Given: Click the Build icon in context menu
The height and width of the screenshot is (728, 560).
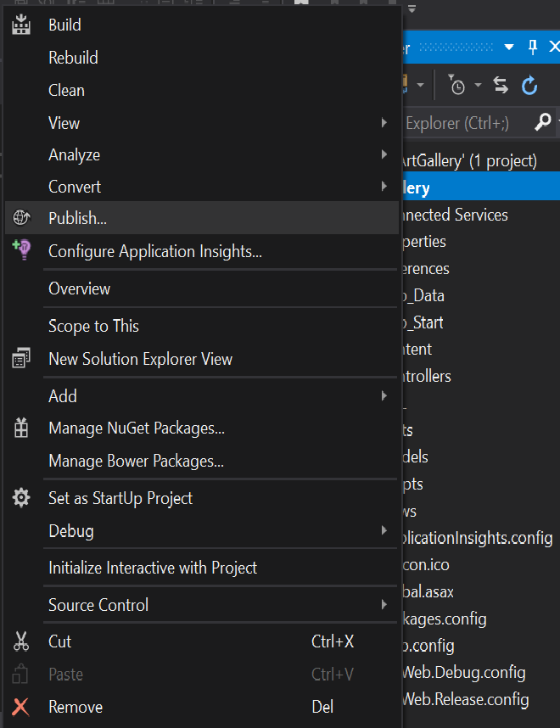Looking at the screenshot, I should (21, 25).
